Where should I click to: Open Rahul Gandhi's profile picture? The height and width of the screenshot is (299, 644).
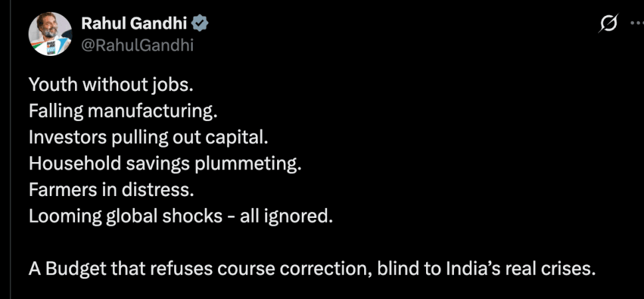(x=51, y=34)
